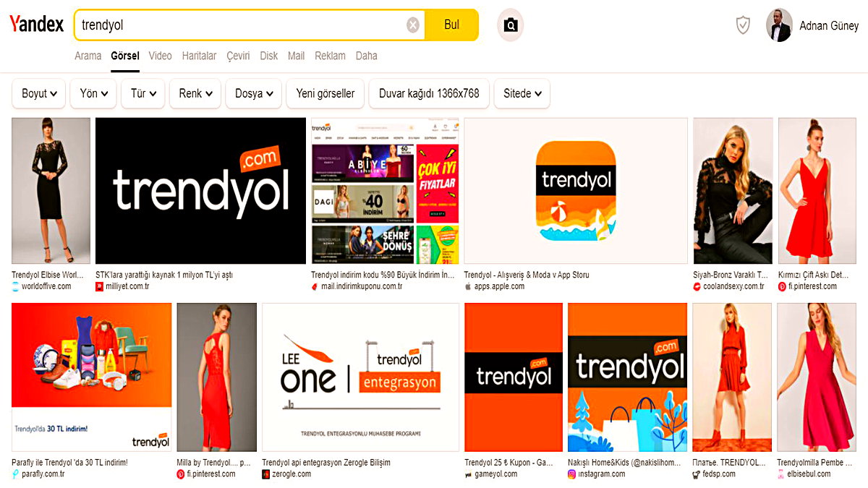
Task: Toggle the Yeni görseller filter
Action: (x=325, y=93)
